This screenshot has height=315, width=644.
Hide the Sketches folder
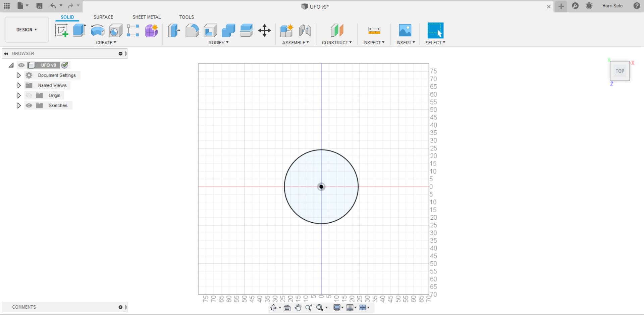[29, 105]
